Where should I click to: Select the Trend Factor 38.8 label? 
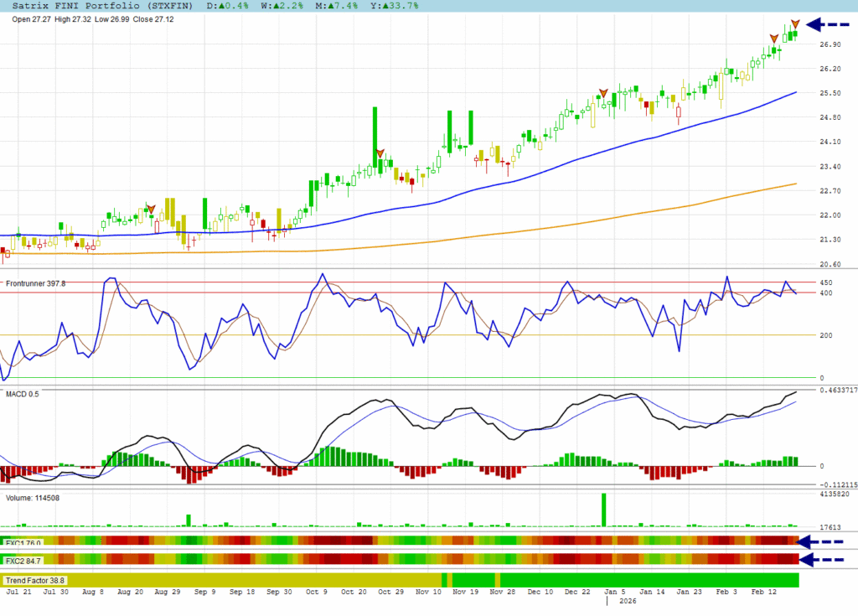point(35,580)
